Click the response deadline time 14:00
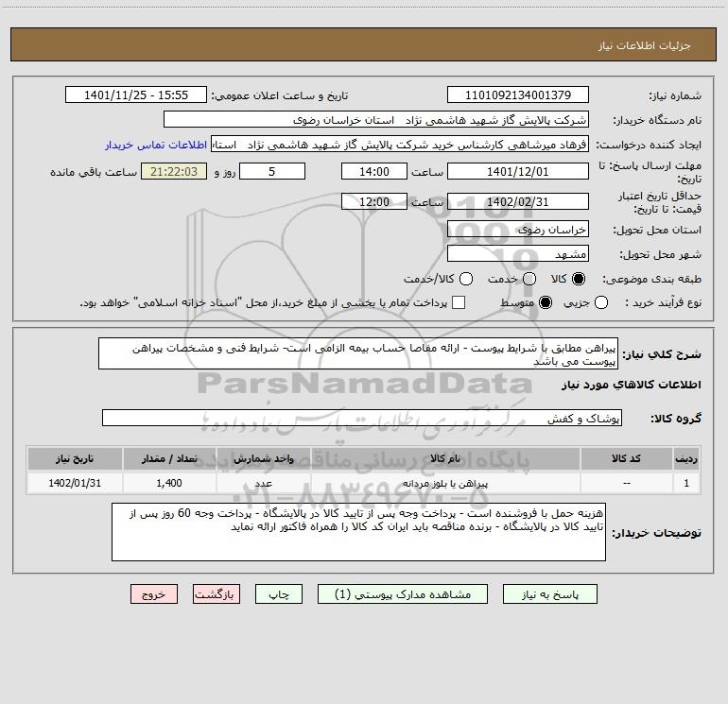The image size is (728, 704). pyautogui.click(x=374, y=171)
